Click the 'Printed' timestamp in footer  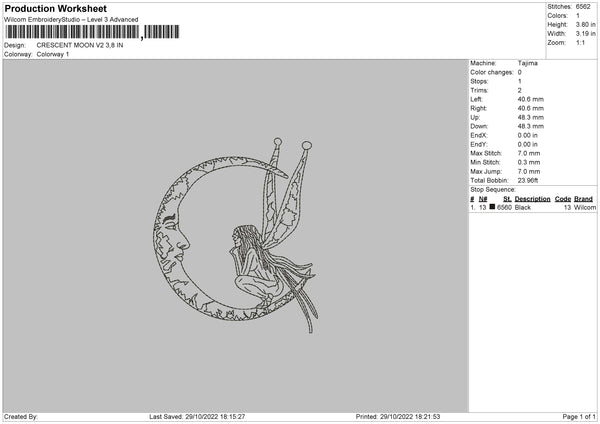[x=398, y=417]
